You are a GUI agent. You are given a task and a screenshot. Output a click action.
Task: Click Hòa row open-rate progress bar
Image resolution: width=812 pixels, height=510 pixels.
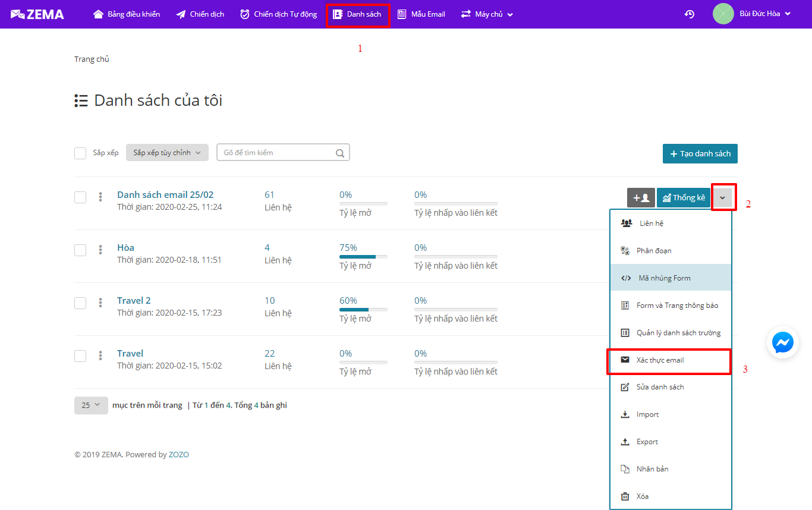pos(363,257)
